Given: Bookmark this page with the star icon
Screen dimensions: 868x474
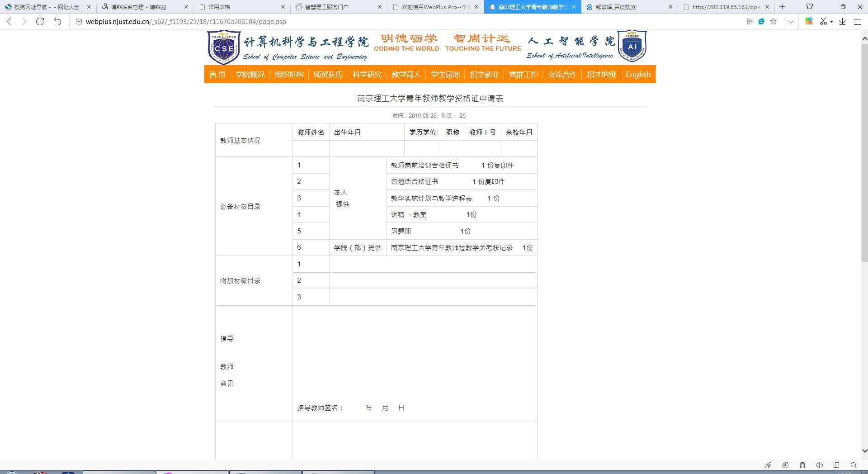Looking at the screenshot, I should pos(774,21).
